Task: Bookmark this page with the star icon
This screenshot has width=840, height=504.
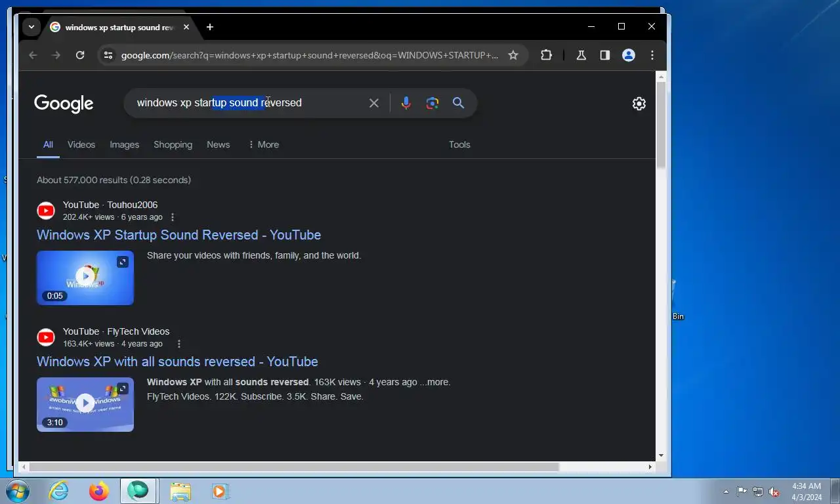Action: (x=513, y=55)
